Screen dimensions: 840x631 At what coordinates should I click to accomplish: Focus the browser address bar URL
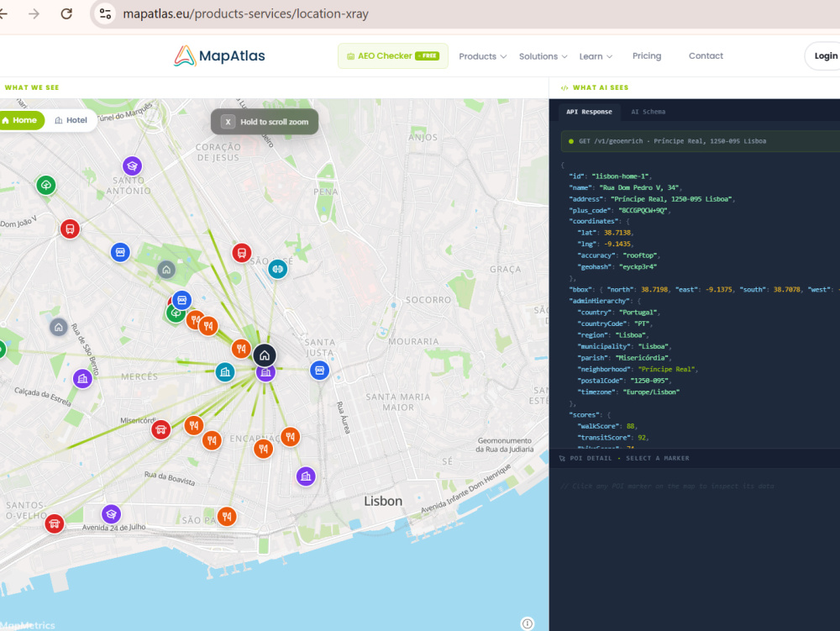click(x=245, y=13)
